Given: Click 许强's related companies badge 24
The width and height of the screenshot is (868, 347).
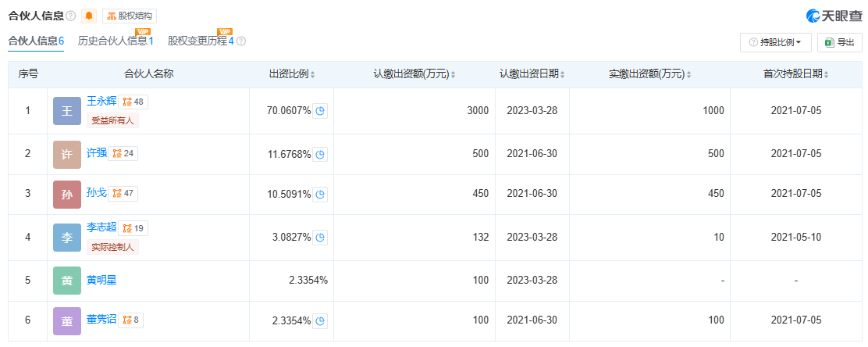Looking at the screenshot, I should click(x=123, y=153).
